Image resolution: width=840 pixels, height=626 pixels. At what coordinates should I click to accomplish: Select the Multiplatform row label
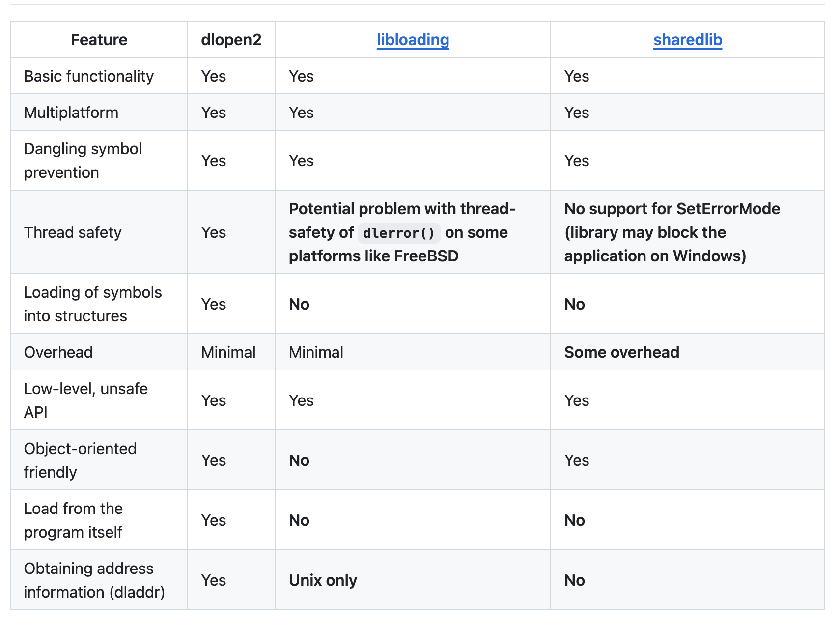[x=71, y=113]
